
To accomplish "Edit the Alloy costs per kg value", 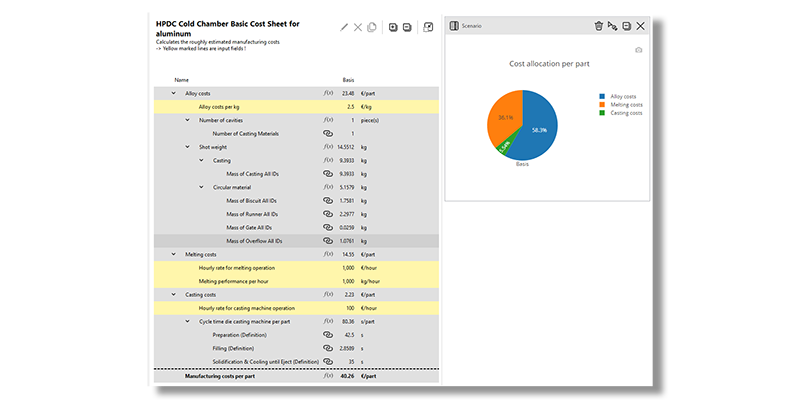I will pyautogui.click(x=348, y=106).
